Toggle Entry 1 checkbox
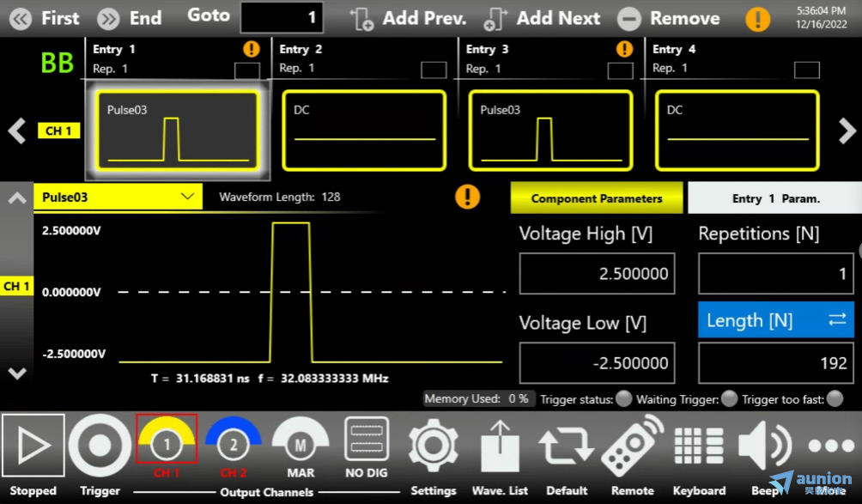The height and width of the screenshot is (504, 862). click(246, 70)
